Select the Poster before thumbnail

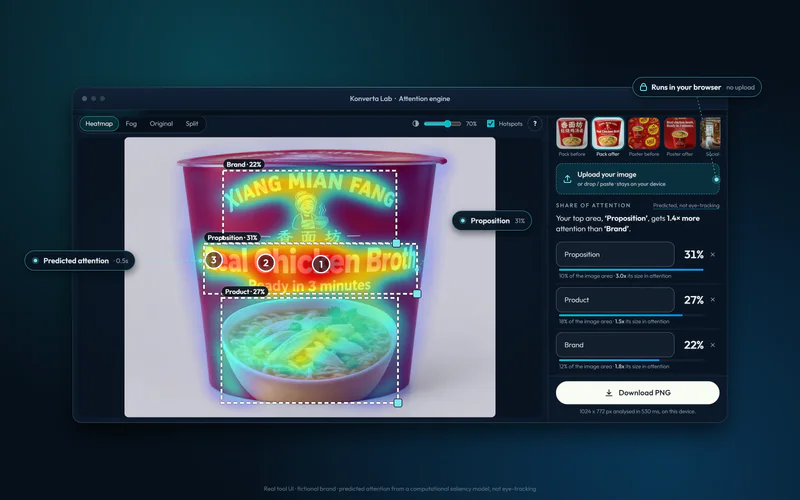point(644,133)
